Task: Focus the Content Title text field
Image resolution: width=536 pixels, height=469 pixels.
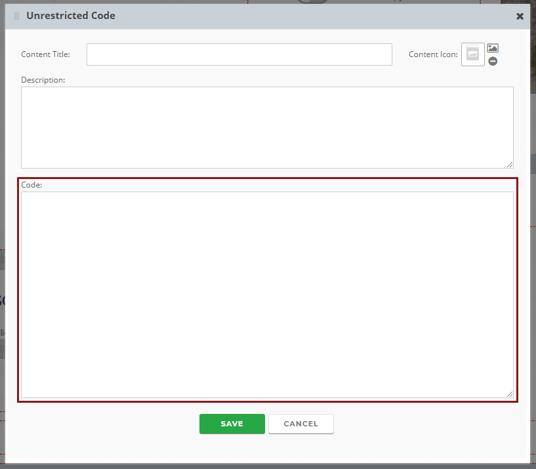Action: click(239, 54)
